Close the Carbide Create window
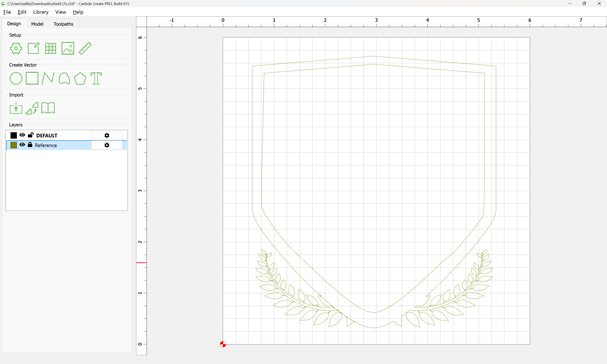 [599, 4]
